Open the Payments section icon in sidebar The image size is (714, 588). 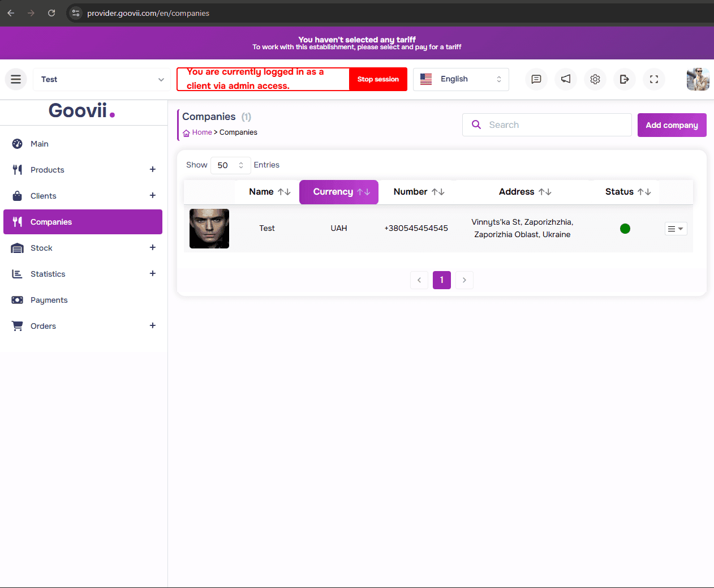pos(18,299)
